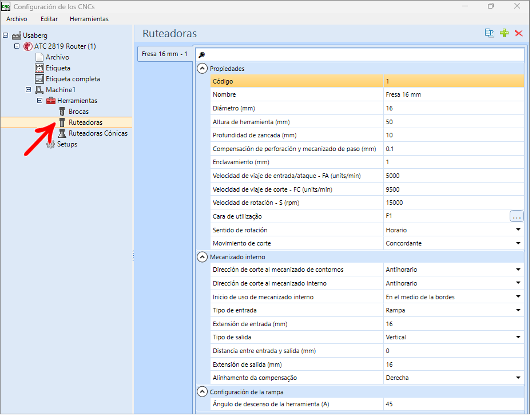Click the Usaberg factory icon

pos(17,35)
